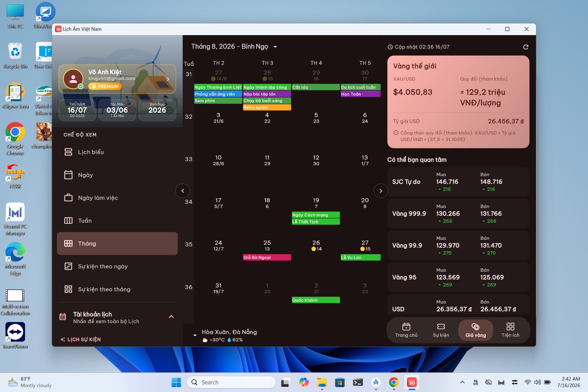Screen dimensions: 588x392
Task: Click the Bính Ngọ 2026 year tile
Action: (x=157, y=110)
